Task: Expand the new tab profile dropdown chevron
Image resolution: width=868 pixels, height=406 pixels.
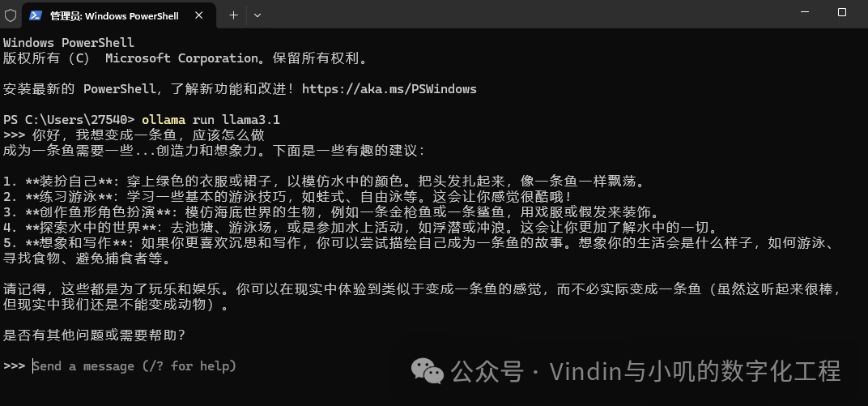Action: point(257,15)
